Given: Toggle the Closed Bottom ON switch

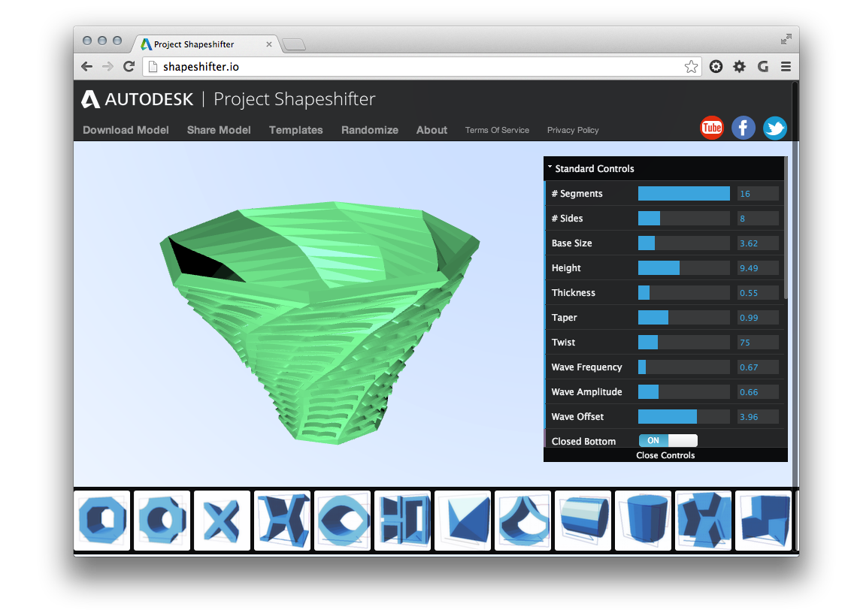Looking at the screenshot, I should coord(668,441).
